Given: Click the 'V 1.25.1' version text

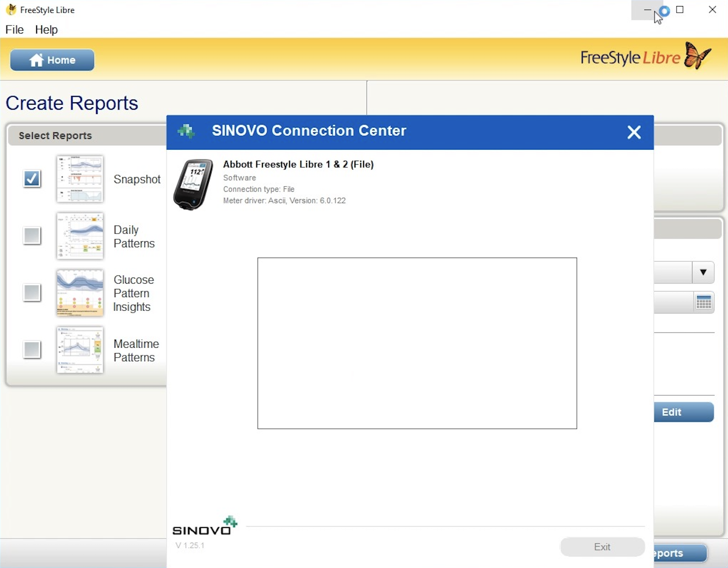Looking at the screenshot, I should pos(190,545).
